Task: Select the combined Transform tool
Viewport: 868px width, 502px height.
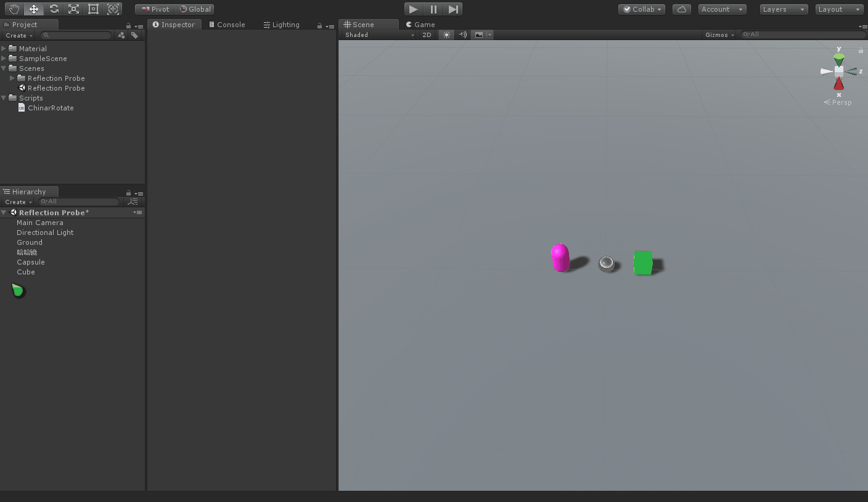Action: tap(113, 9)
